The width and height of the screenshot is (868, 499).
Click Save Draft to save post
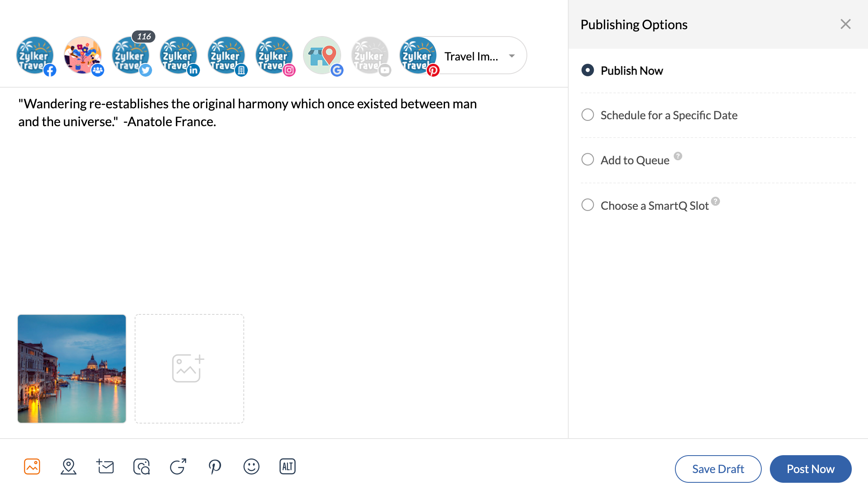pos(718,469)
